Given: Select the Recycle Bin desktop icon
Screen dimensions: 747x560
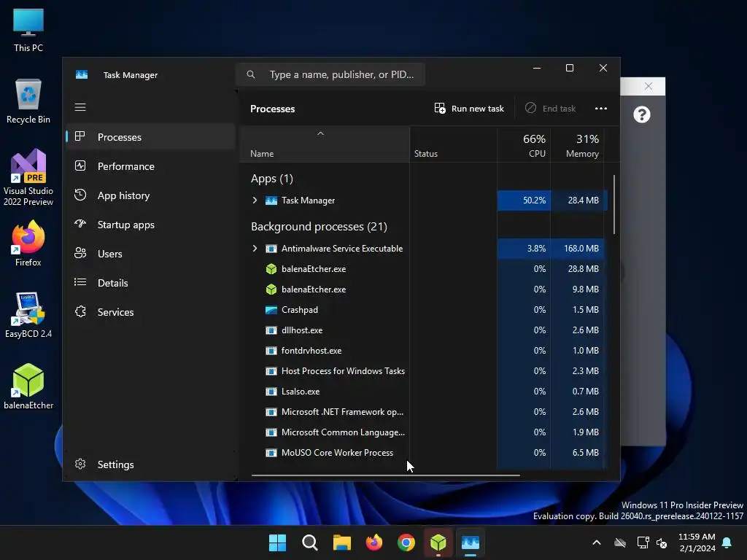Looking at the screenshot, I should pyautogui.click(x=28, y=101).
